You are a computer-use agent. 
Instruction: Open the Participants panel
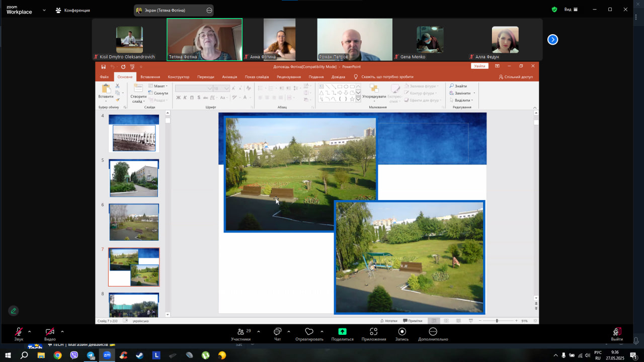pyautogui.click(x=241, y=332)
